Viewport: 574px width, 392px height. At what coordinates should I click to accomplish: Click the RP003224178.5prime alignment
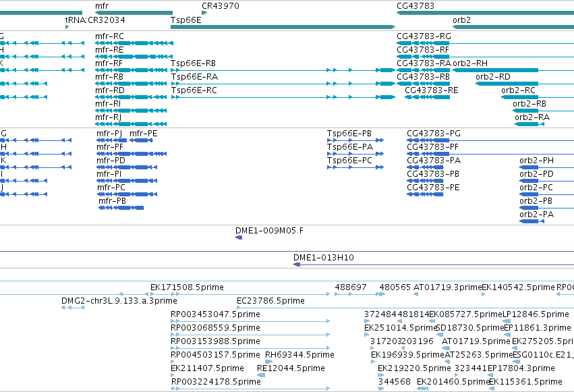pos(250,389)
